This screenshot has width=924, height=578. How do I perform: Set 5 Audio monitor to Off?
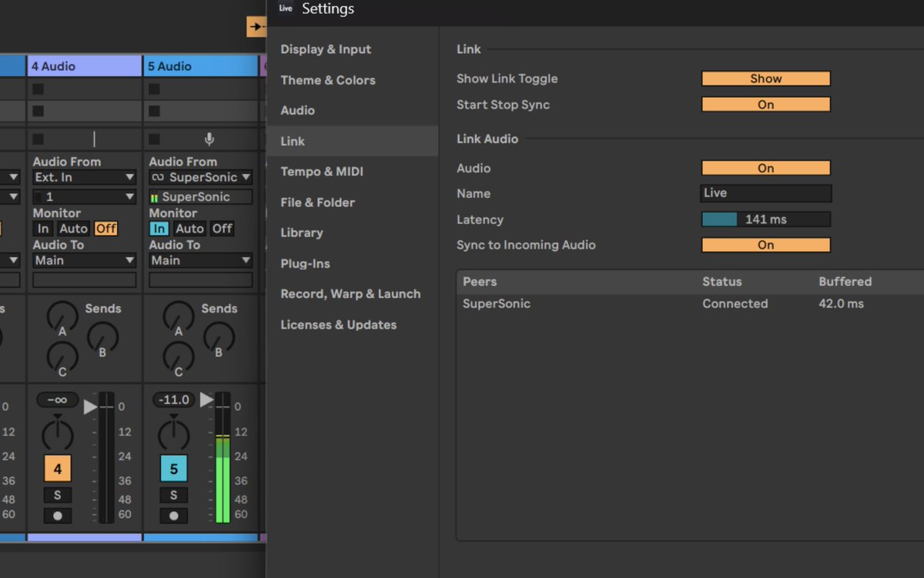coord(223,229)
